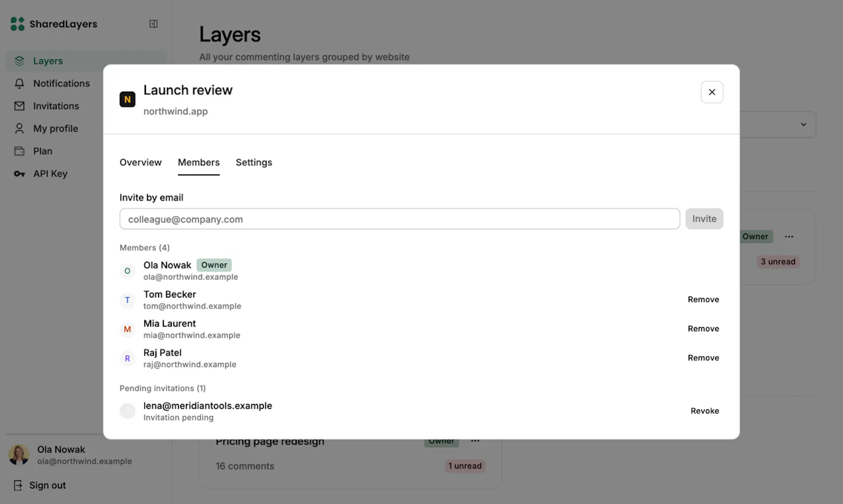843x504 pixels.
Task: Open more options for Pricing page redesign
Action: [475, 441]
